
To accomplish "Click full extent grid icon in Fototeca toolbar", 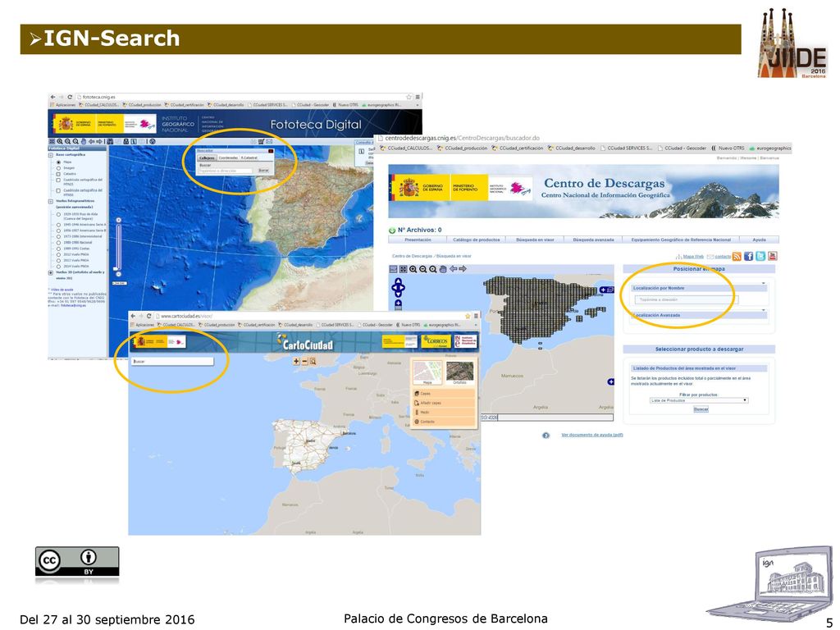I will coord(52,141).
